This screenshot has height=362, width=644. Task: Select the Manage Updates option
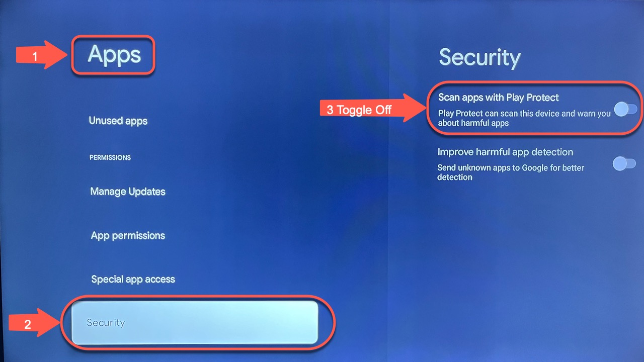[128, 192]
